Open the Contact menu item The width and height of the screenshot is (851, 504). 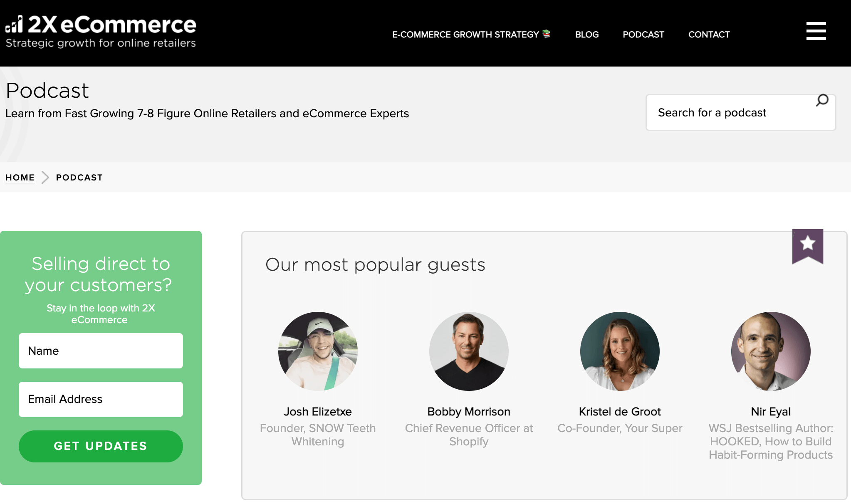pyautogui.click(x=709, y=35)
